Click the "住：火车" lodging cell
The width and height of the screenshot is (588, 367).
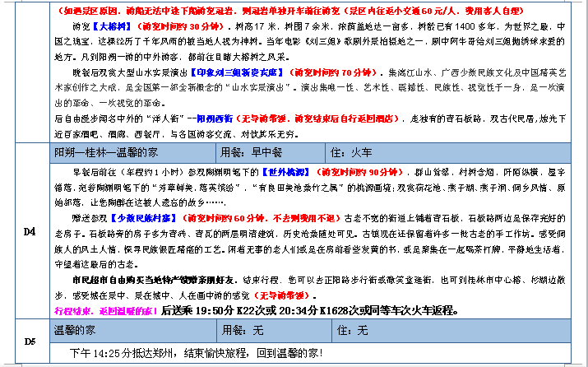click(x=448, y=153)
